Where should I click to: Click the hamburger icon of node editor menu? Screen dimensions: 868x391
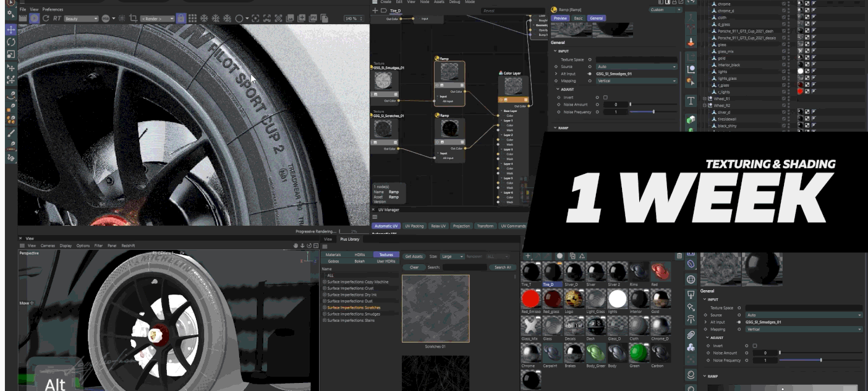click(375, 2)
